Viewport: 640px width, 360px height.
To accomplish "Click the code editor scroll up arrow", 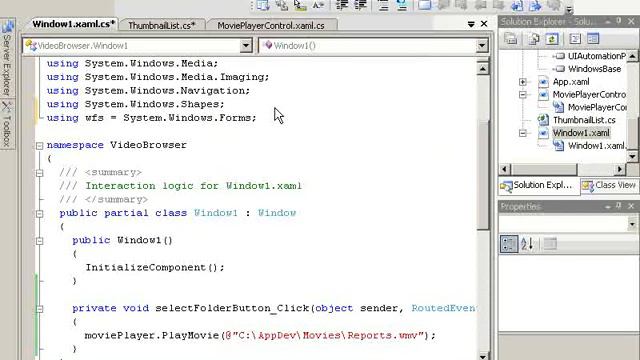I will [482, 68].
